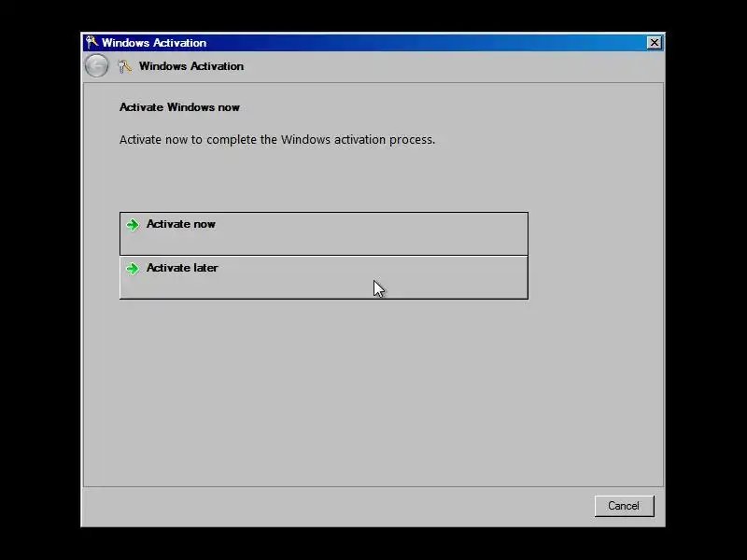Choose the Activate later option
The image size is (747, 560).
(x=324, y=277)
